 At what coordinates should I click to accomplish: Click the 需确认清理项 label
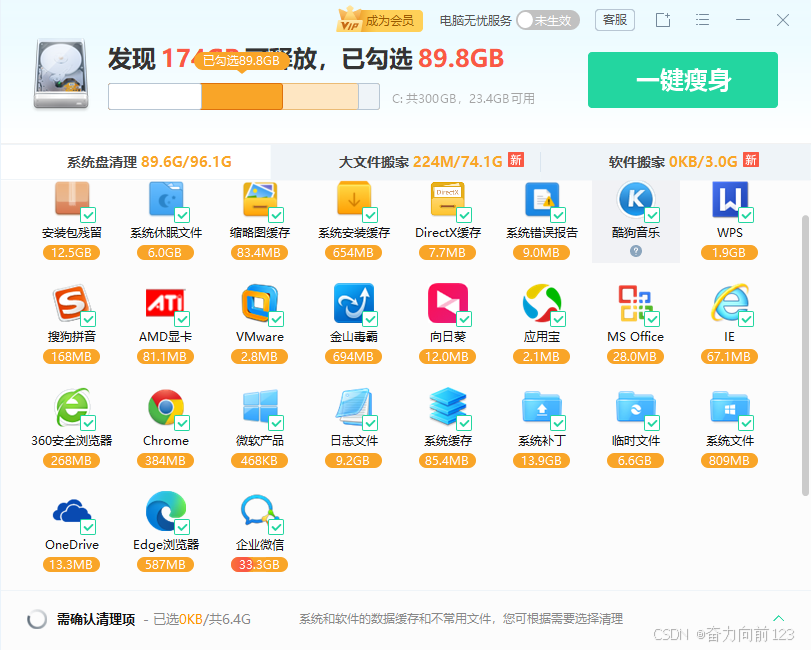click(96, 619)
